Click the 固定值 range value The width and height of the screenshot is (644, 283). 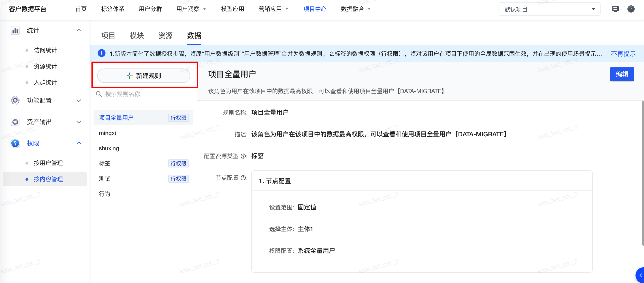tap(307, 207)
